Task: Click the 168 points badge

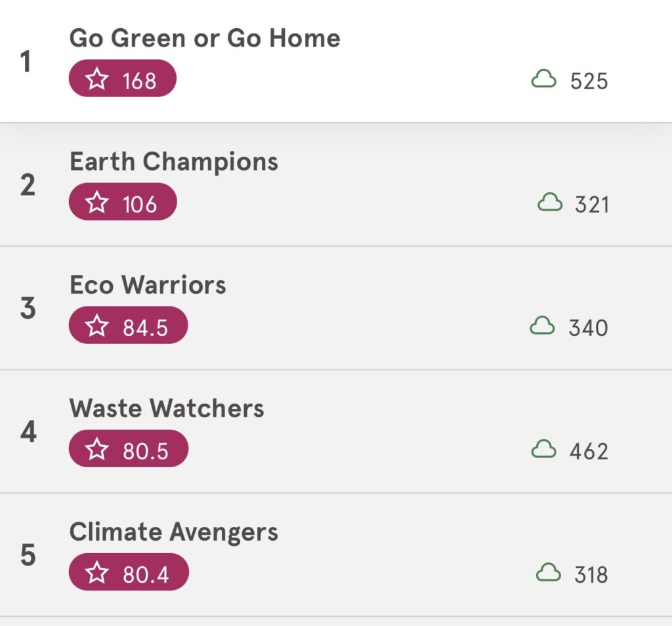Action: (123, 79)
